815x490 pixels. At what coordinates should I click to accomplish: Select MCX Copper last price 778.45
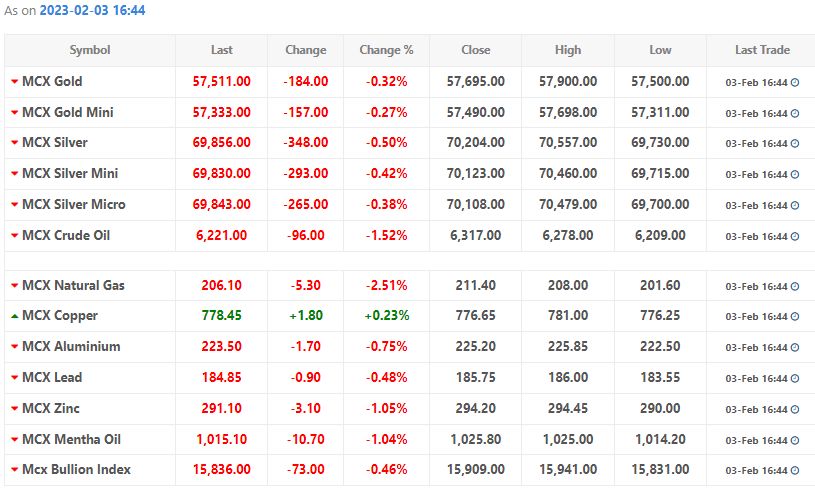tap(221, 315)
